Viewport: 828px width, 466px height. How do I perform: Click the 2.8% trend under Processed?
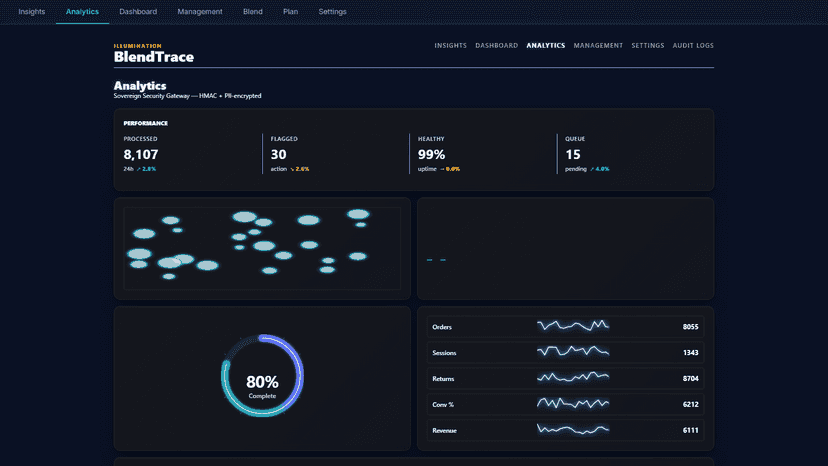pos(146,169)
